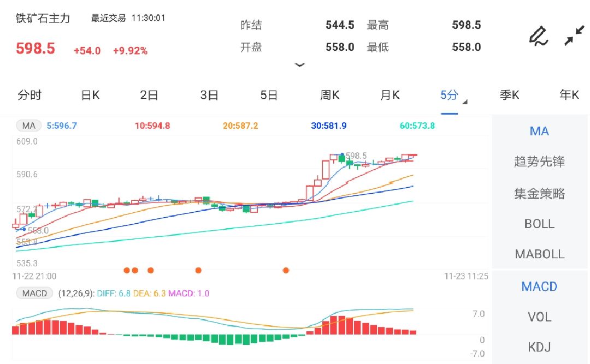Image resolution: width=590 pixels, height=364 pixels.
Task: Select the 集金策略 indicator in sidebar
Action: click(x=539, y=193)
